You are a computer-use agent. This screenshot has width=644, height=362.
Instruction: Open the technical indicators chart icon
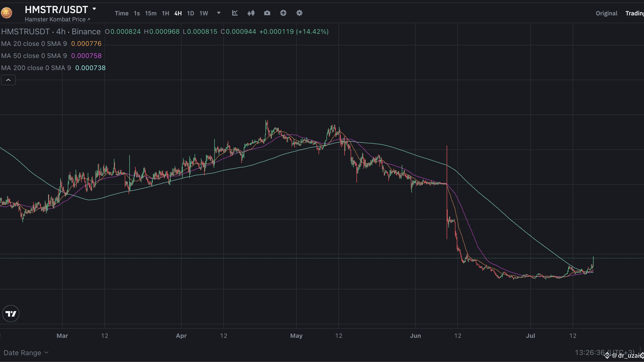point(235,13)
